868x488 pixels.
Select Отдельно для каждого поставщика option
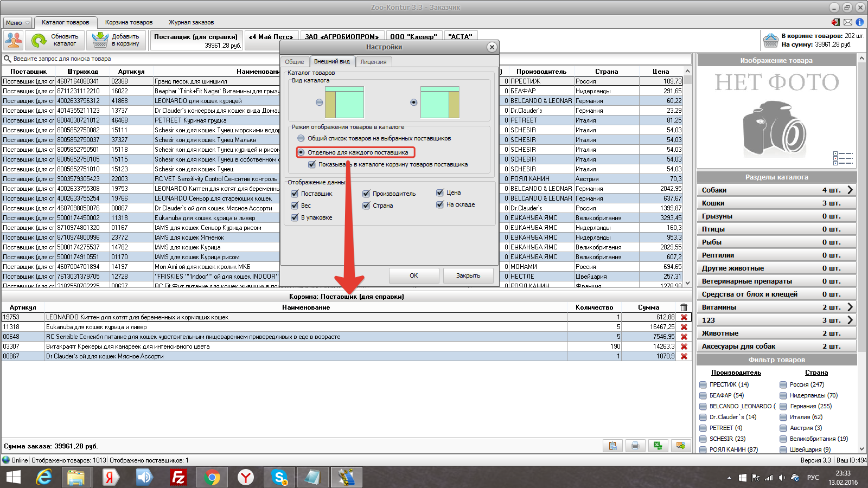[301, 152]
